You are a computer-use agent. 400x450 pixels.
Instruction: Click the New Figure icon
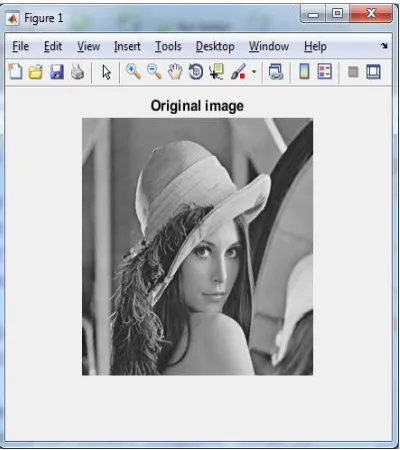15,71
